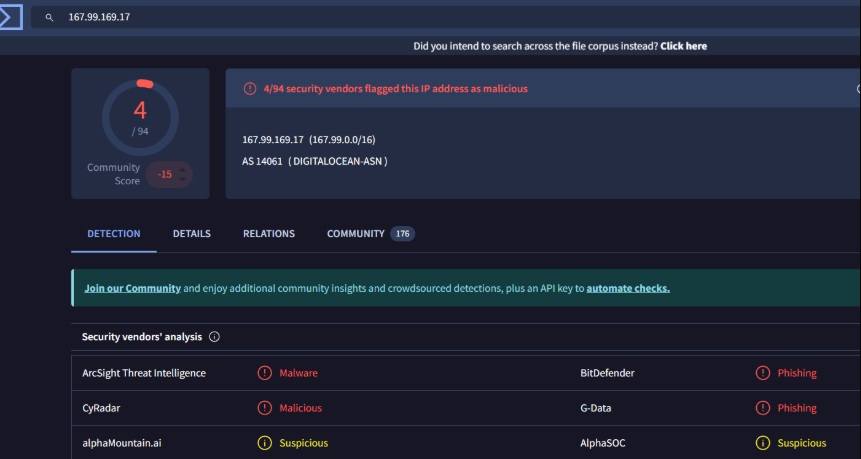Click the info icon beside Security vendors' analysis
This screenshot has width=861, height=459.
(215, 337)
